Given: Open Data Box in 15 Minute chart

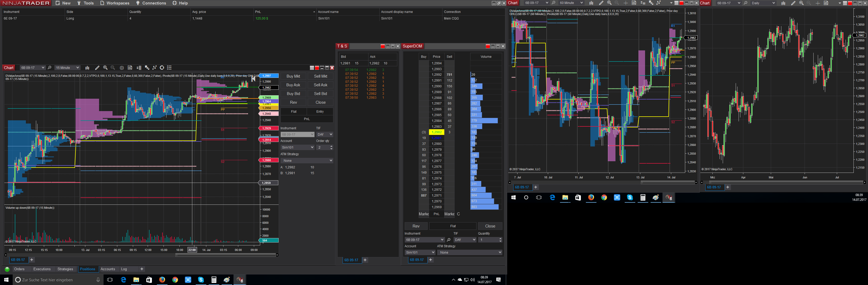Looking at the screenshot, I should coord(130,68).
